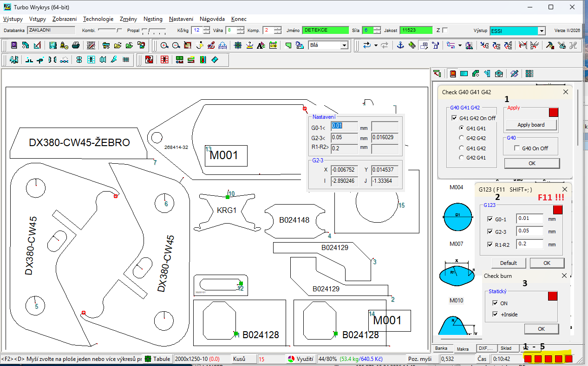Screen dimensions: 588x366
Task: Click the grid hash icon in second toolbar
Action: pyautogui.click(x=126, y=60)
